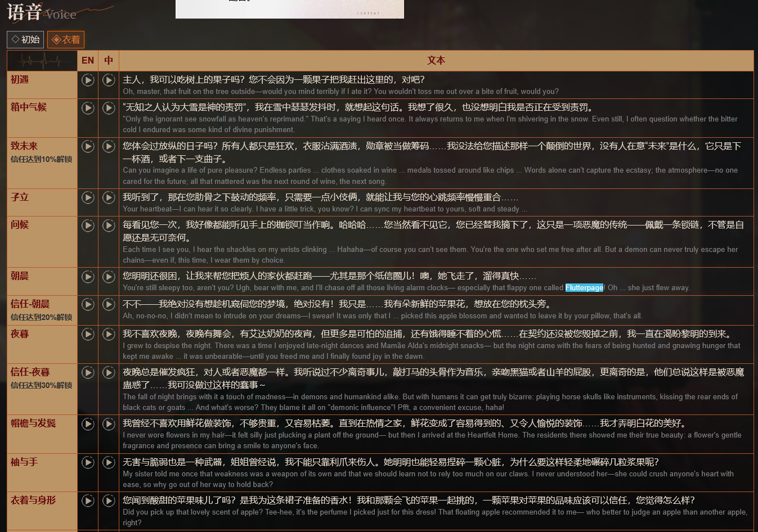Click the Chinese line starting 我听到了，那在您肋骨之下
Viewport: 758px width, 532px height.
click(321, 197)
